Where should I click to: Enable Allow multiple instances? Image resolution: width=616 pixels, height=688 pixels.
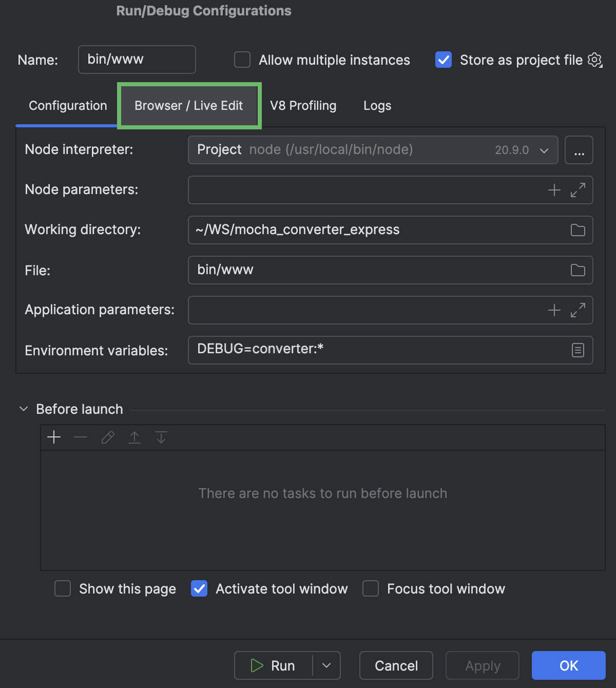242,60
